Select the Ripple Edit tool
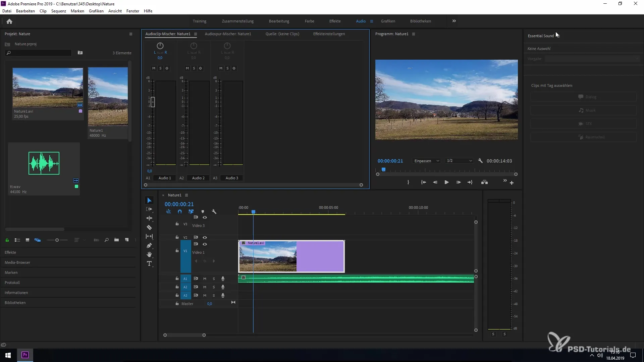Viewport: 644px width, 362px height. pyautogui.click(x=149, y=218)
